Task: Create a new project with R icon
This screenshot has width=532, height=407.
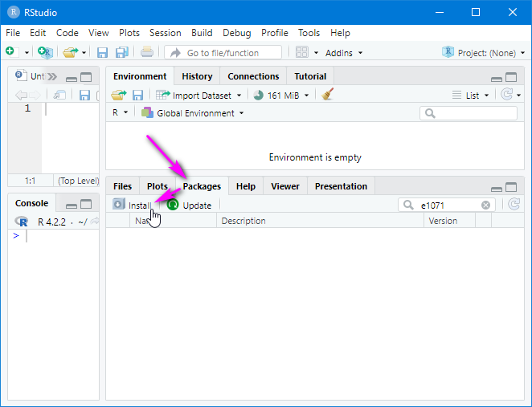Action: [45, 52]
